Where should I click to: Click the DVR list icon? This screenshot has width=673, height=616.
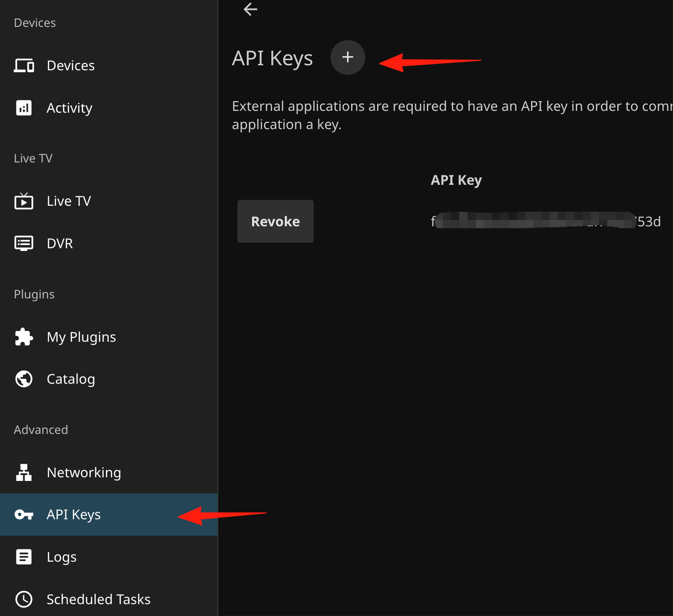pos(24,243)
